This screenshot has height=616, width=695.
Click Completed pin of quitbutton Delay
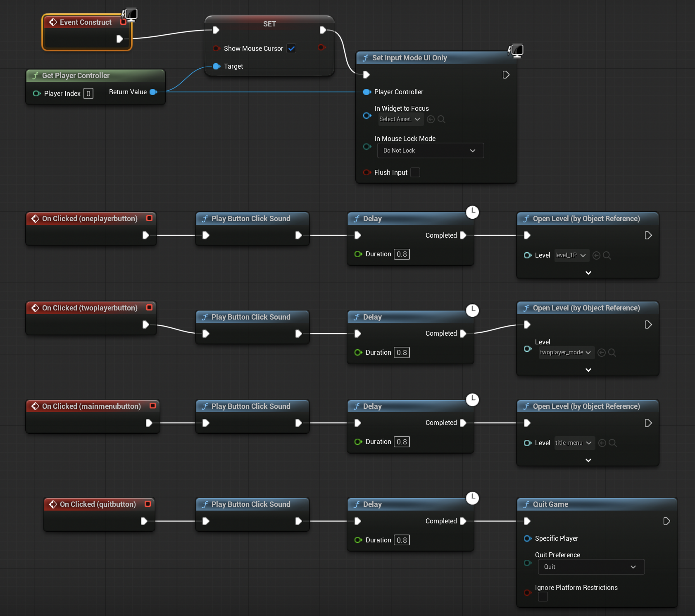click(x=463, y=521)
